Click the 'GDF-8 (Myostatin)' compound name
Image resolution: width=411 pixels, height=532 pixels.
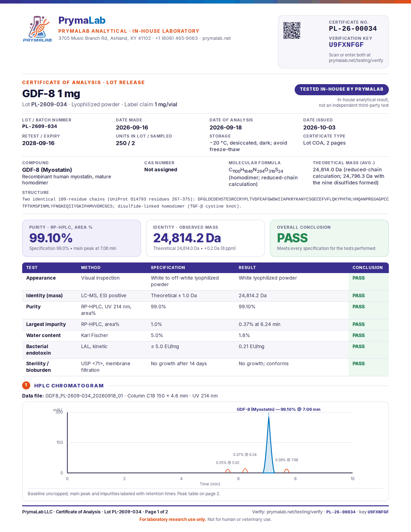47,170
